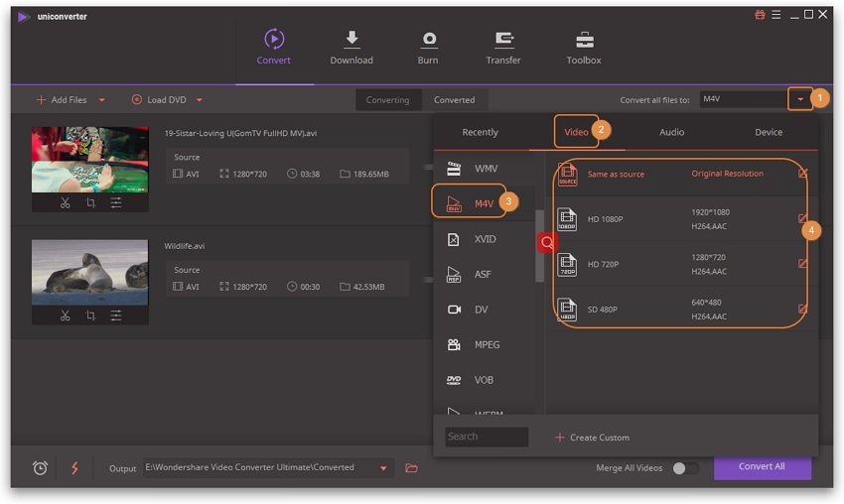
Task: Edit the Same as source preset
Action: click(x=802, y=174)
